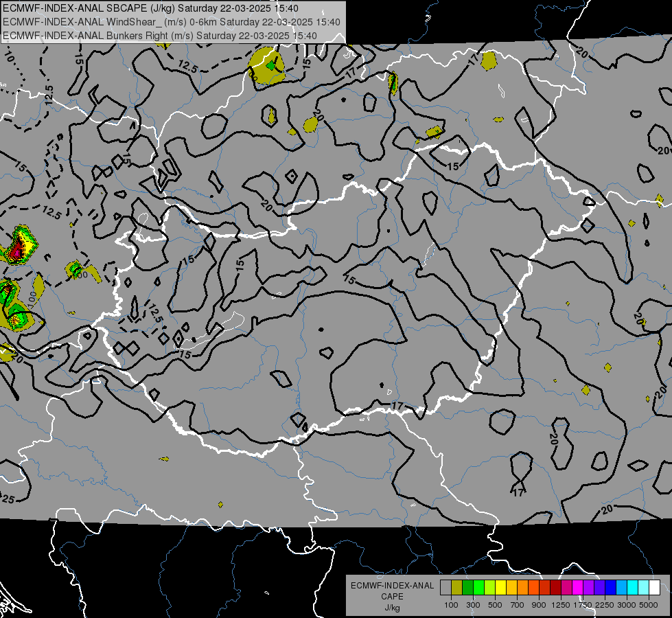Image resolution: width=672 pixels, height=618 pixels.
Task: Click the 2250 value under the color scale
Action: (x=605, y=605)
